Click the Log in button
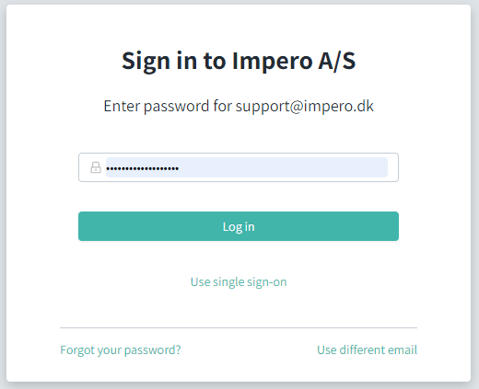The width and height of the screenshot is (479, 389). [238, 226]
